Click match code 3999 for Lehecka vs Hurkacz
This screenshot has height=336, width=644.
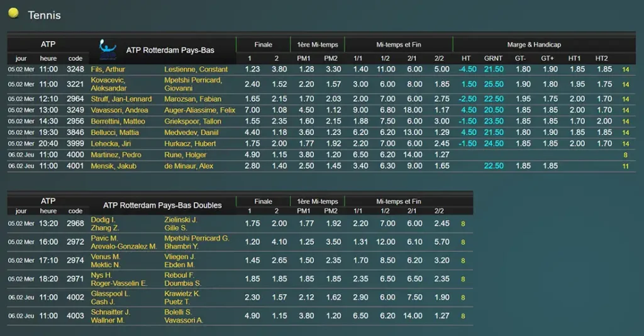(x=75, y=143)
